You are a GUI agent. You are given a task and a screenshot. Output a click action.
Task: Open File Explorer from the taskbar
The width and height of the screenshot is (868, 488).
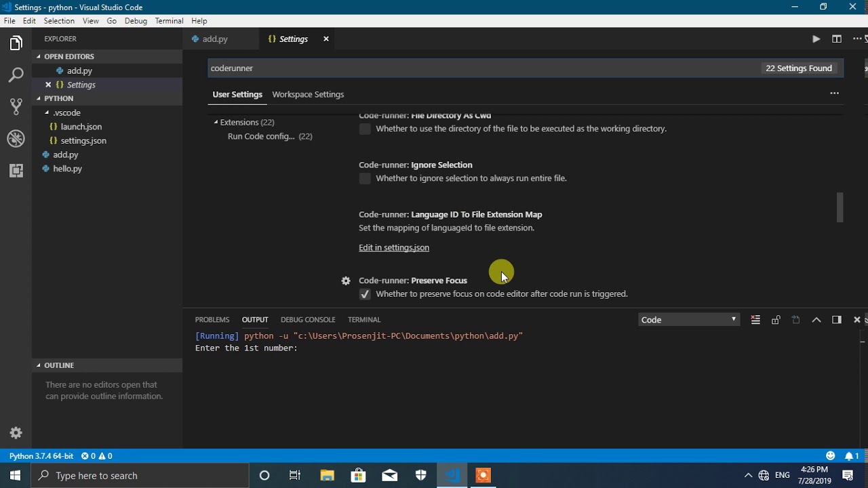328,475
